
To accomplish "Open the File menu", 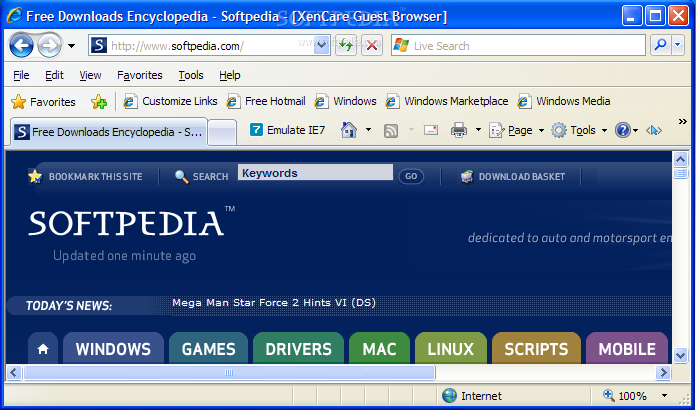I will point(21,75).
